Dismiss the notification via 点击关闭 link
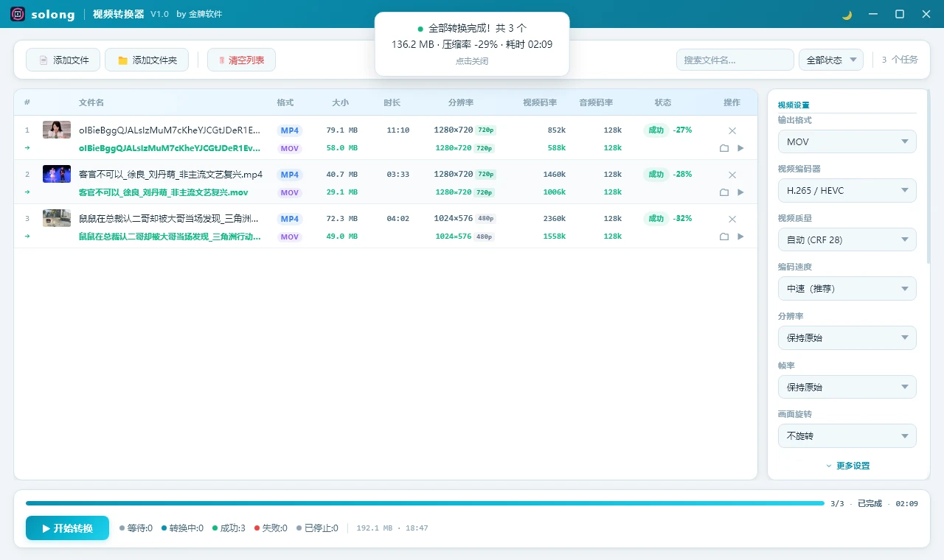The height and width of the screenshot is (560, 944). click(x=471, y=62)
